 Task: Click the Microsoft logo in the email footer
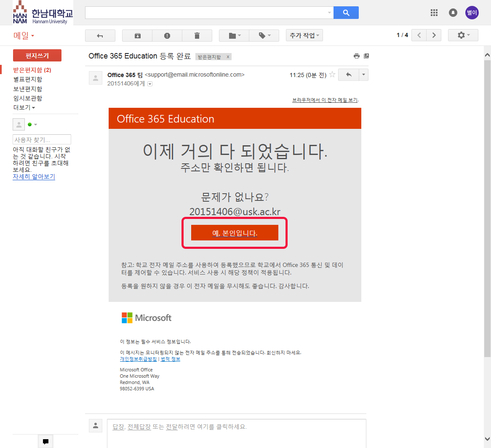point(147,318)
